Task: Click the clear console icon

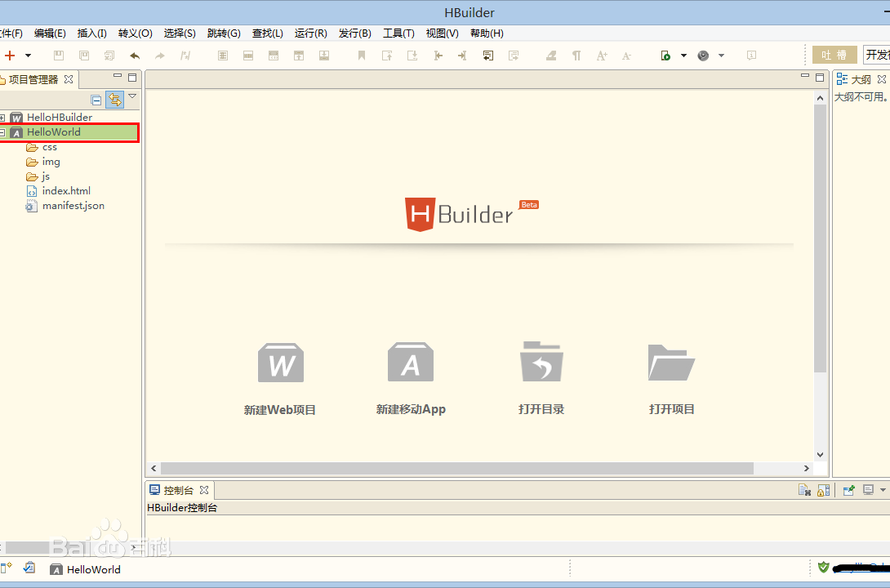Action: 804,490
